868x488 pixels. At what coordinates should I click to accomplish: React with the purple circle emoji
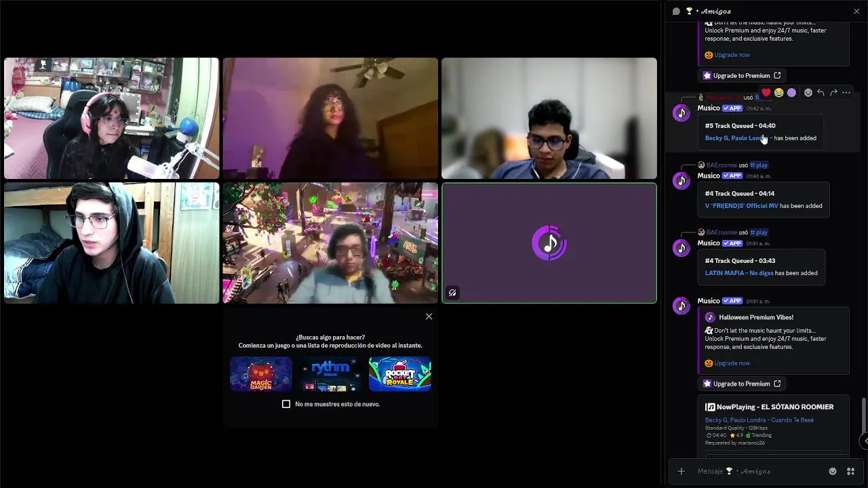click(791, 93)
